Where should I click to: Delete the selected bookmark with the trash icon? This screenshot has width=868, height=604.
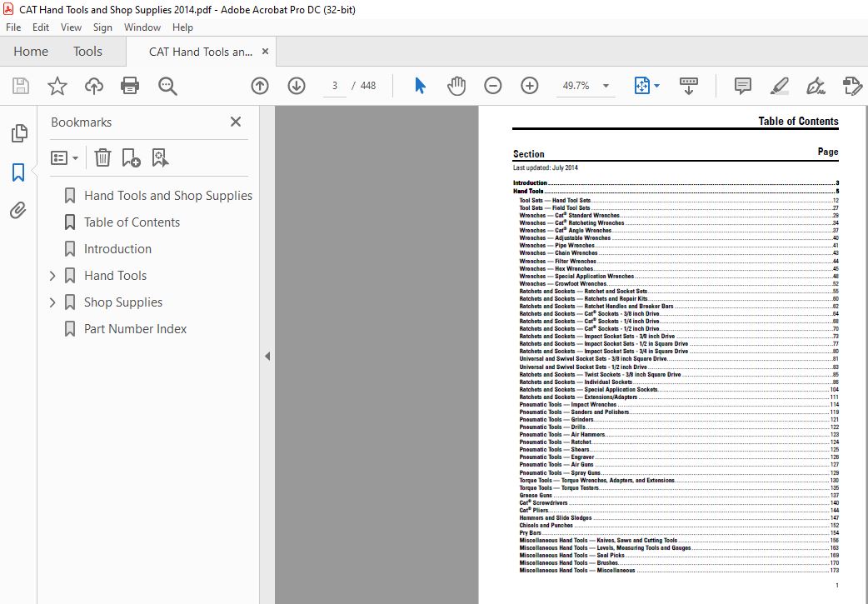pos(102,157)
